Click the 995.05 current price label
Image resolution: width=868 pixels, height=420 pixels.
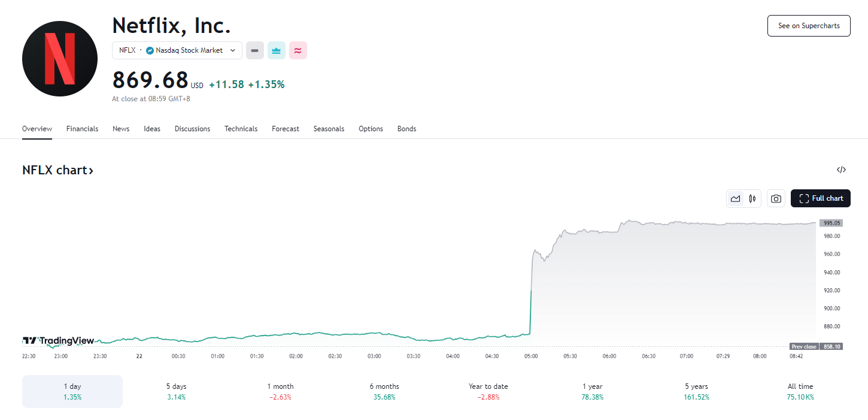831,223
